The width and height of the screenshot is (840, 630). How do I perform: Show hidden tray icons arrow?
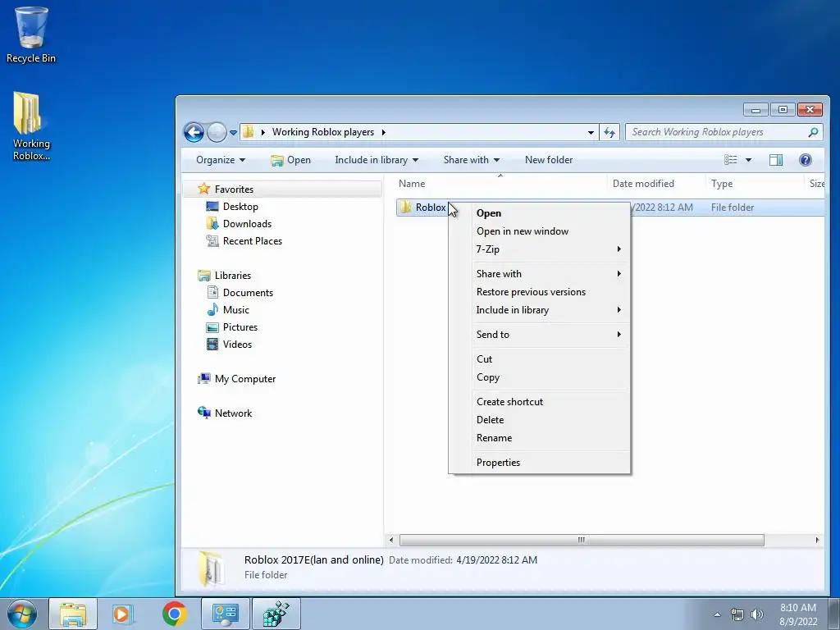[717, 614]
